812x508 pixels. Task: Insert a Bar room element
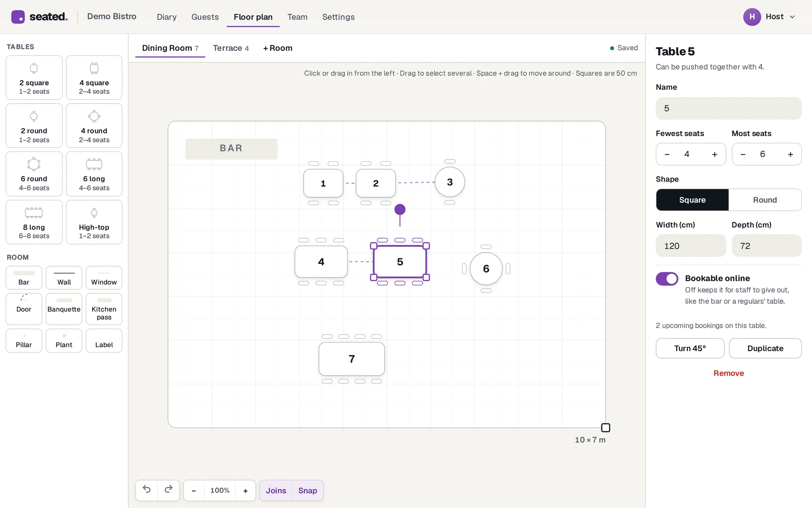24,278
